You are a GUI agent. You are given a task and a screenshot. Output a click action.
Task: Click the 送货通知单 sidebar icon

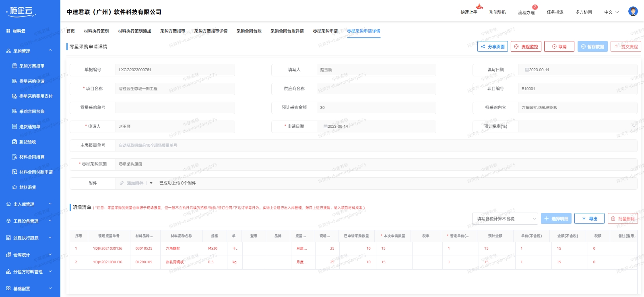(14, 127)
